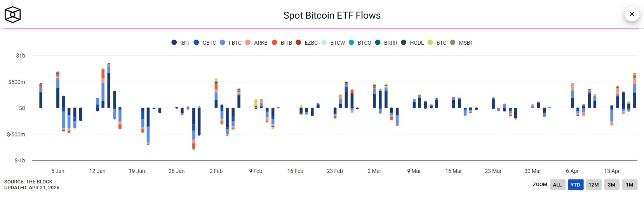Viewport: 644px width, 197px height.
Task: Switch zoom to 12M
Action: pos(594,185)
